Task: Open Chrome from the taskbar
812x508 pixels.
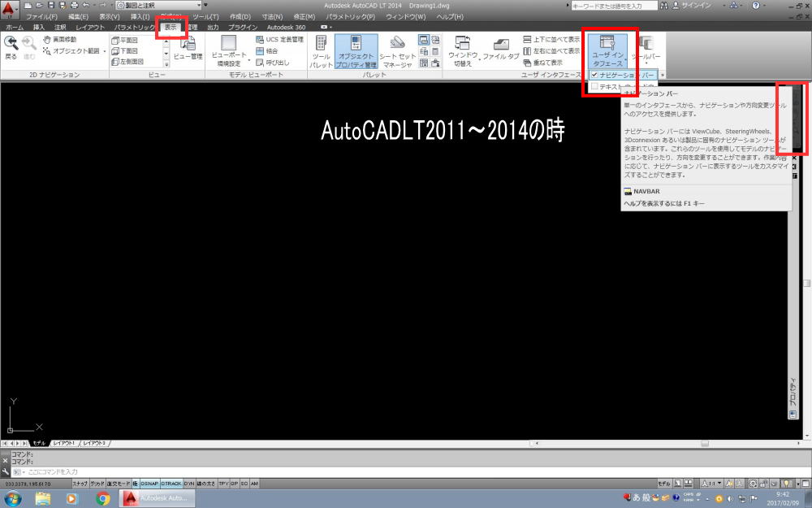Action: coord(103,498)
